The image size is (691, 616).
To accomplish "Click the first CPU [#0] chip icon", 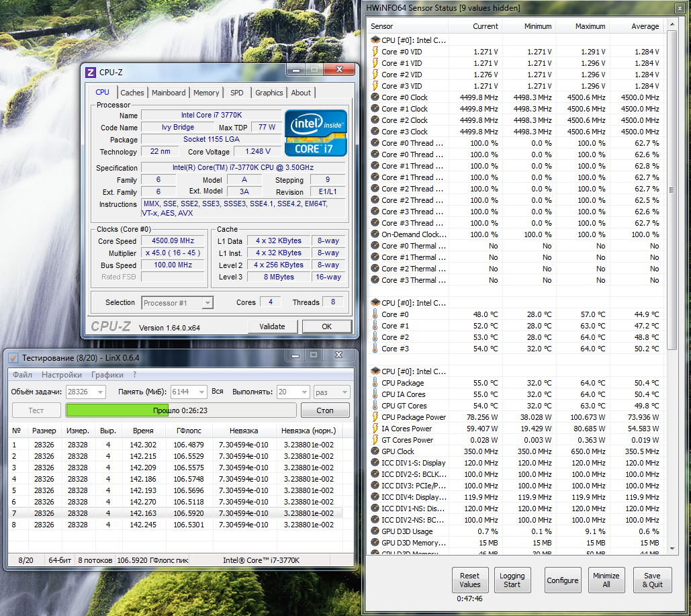I will point(375,40).
